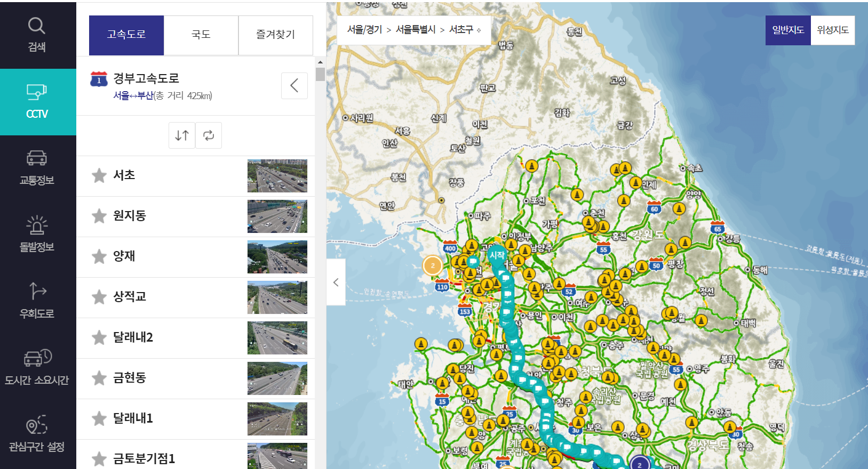Favorite the 상적교 CCTV with star

pyautogui.click(x=99, y=297)
